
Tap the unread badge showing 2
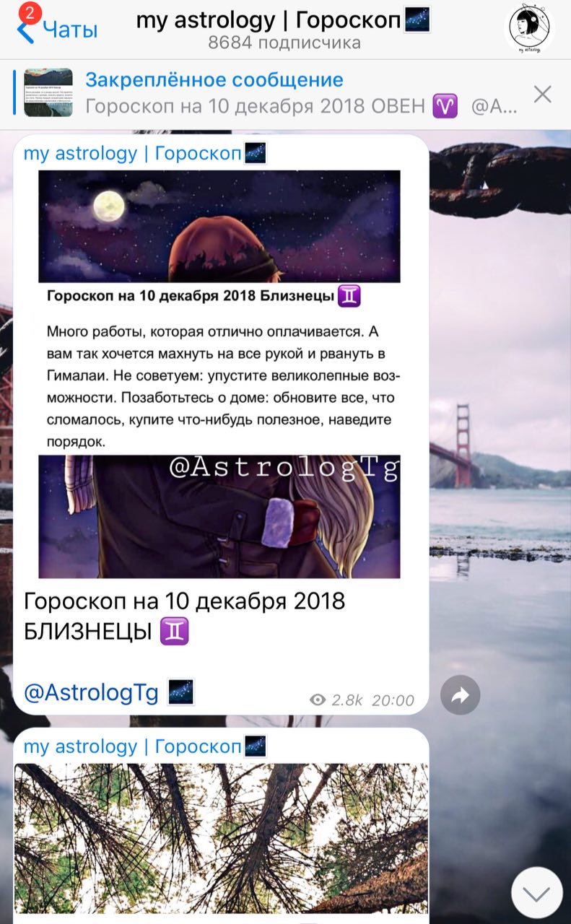[29, 12]
